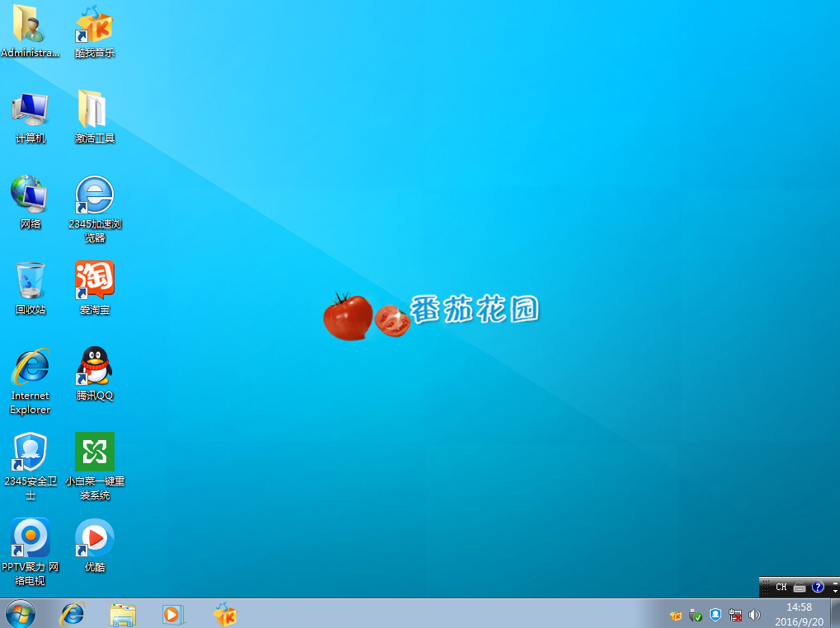840x628 pixels.
Task: Open the volume speaker tray icon
Action: 754,615
